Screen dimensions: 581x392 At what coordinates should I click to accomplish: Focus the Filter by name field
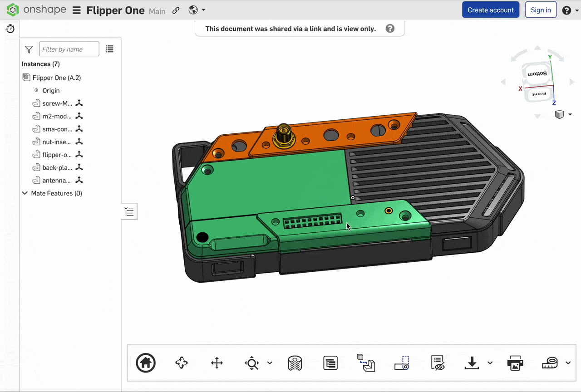click(69, 49)
